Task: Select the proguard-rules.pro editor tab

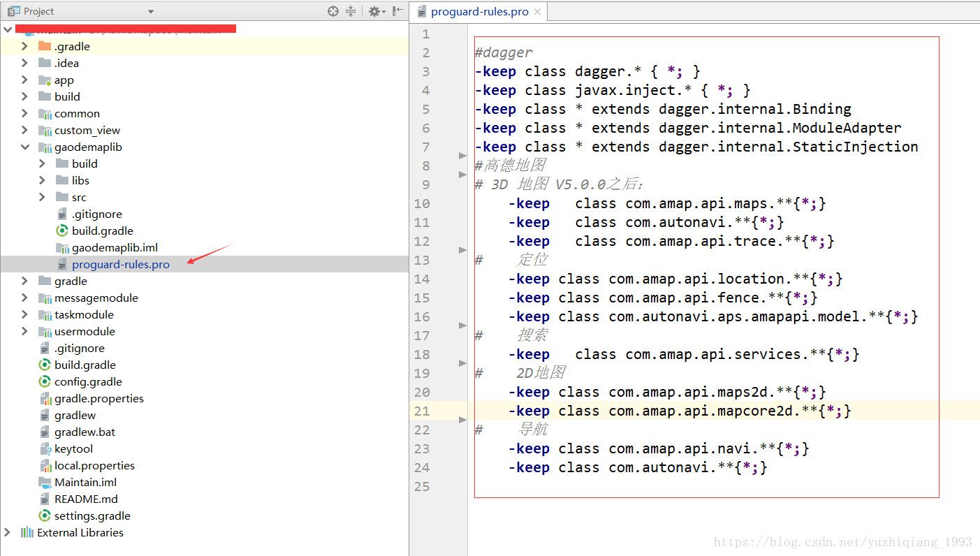Action: click(479, 12)
